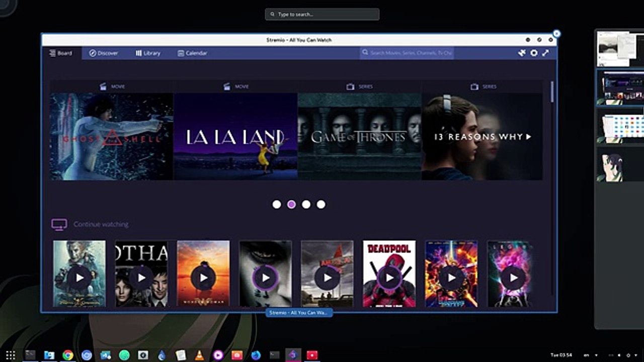
Task: Open the purple play-button media app
Action: [x=218, y=355]
